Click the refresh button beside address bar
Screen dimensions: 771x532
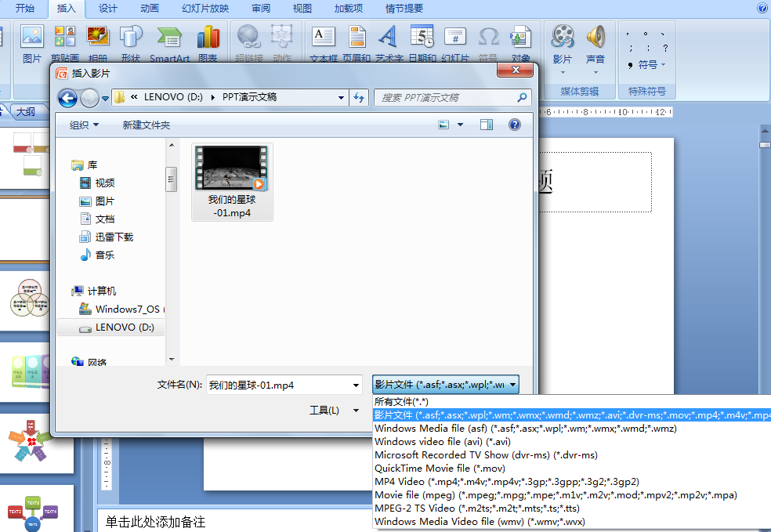click(x=359, y=97)
